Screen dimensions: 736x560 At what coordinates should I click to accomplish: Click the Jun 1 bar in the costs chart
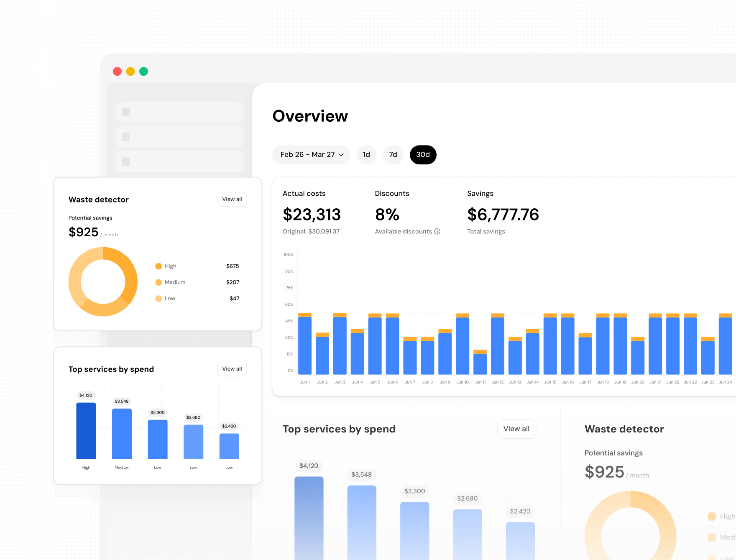click(305, 344)
